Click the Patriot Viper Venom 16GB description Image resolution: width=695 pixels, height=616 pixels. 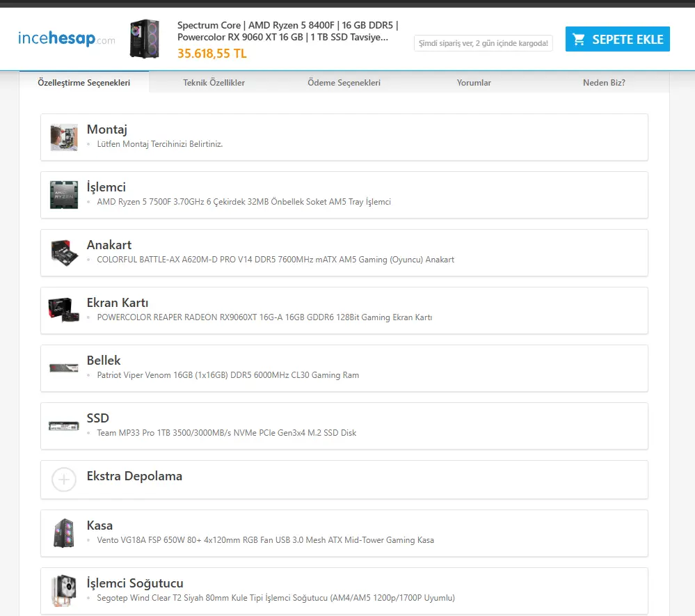coord(227,375)
